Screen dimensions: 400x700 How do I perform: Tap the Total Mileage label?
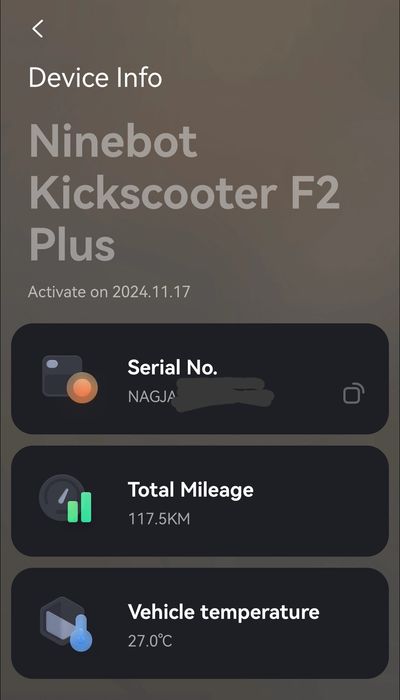tap(191, 490)
